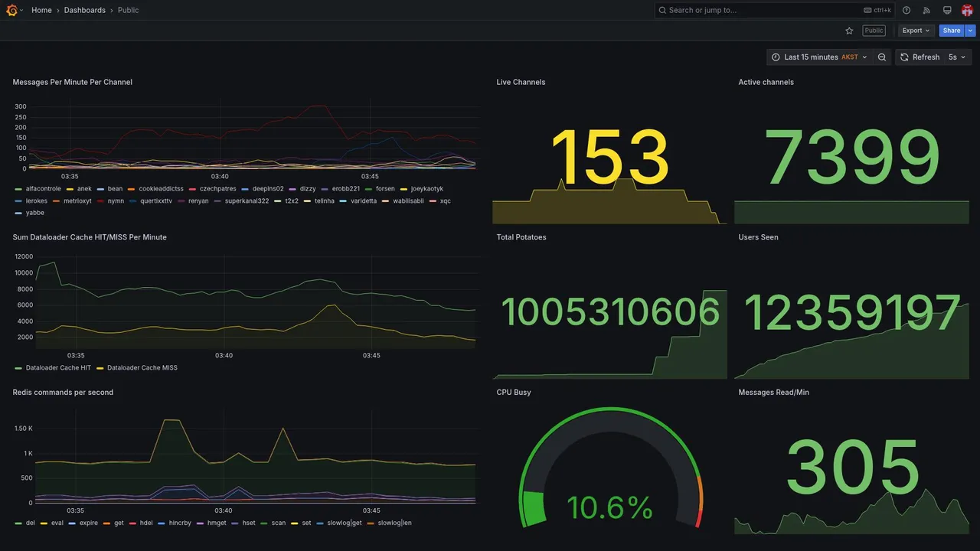Open the user profile avatar
Image resolution: width=980 pixels, height=551 pixels.
967,10
